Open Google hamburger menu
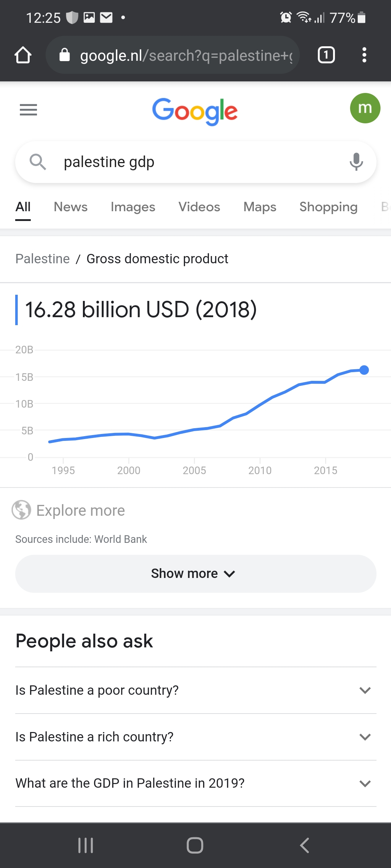The height and width of the screenshot is (868, 391). pyautogui.click(x=28, y=110)
